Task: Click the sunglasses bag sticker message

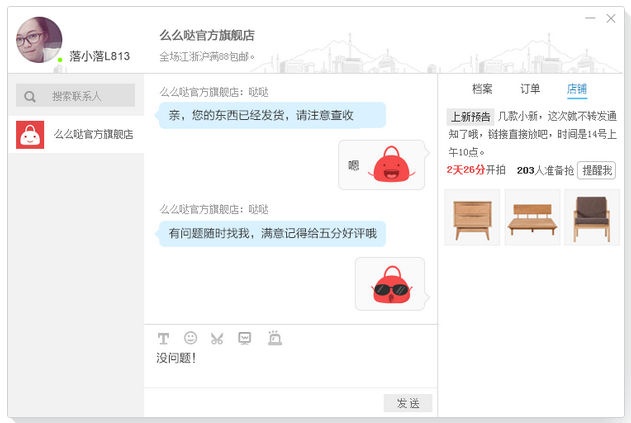Action: coord(390,284)
